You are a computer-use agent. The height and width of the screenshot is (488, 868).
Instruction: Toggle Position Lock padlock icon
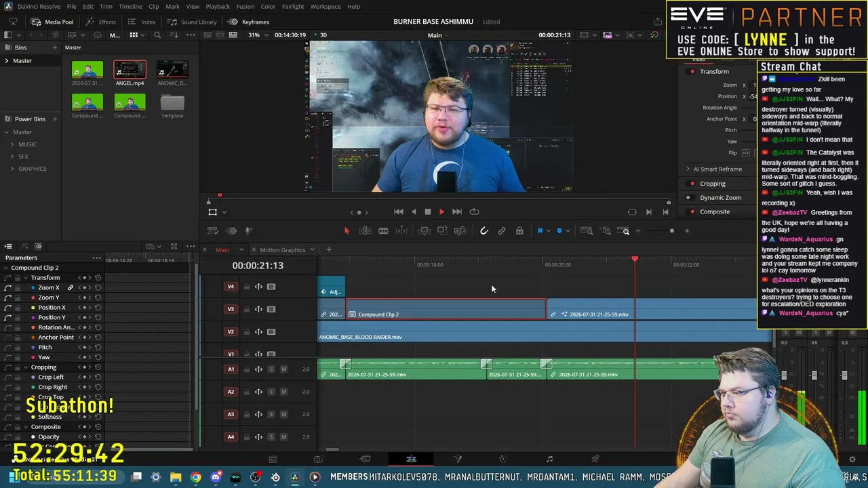click(x=519, y=231)
